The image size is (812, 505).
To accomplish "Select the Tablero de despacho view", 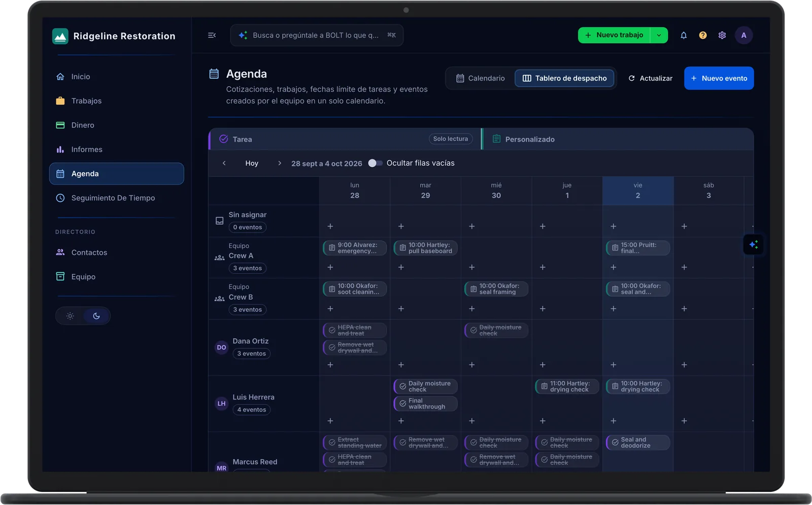I will [564, 78].
